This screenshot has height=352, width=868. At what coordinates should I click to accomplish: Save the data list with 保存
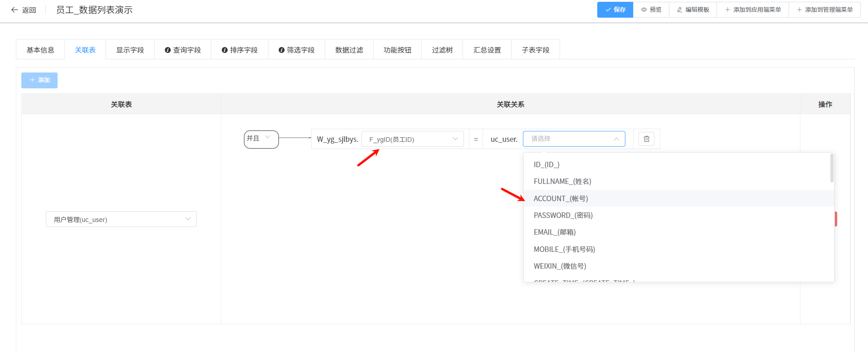coord(615,10)
